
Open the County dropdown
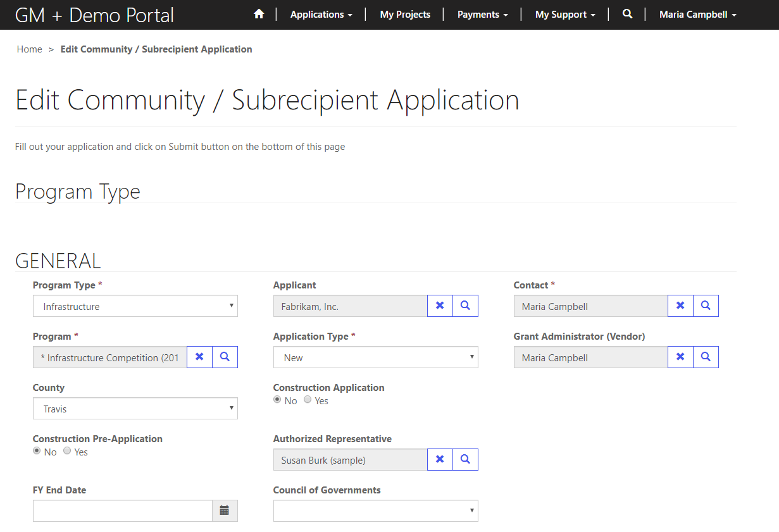(x=135, y=409)
